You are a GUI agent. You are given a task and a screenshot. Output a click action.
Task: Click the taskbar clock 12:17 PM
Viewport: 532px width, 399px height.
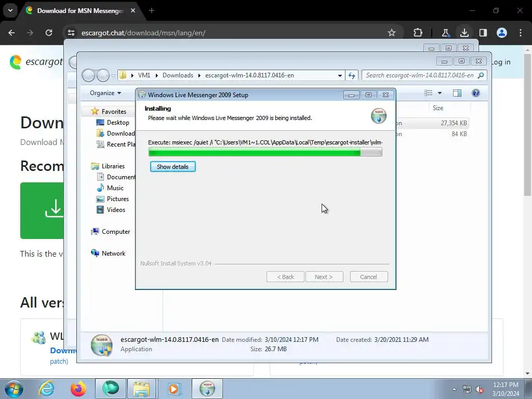point(506,385)
